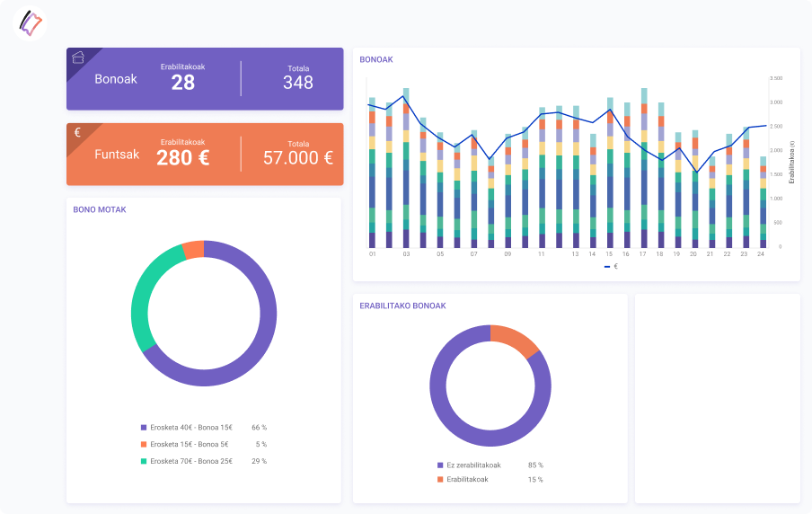Select the Bonoak card title
812x514 pixels.
(x=116, y=79)
